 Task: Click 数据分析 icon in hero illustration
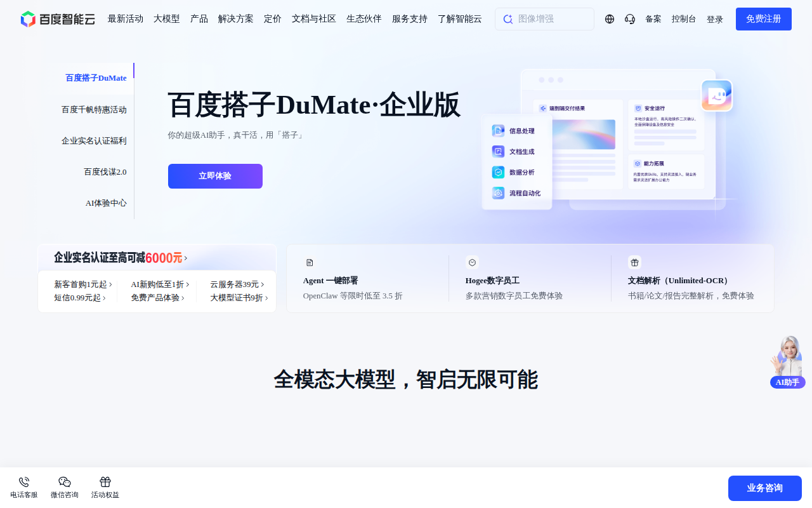click(x=498, y=172)
